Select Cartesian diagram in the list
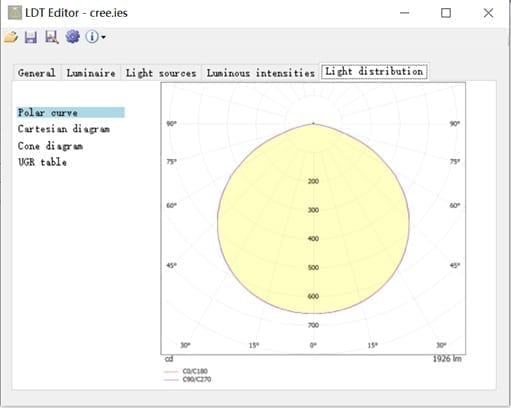 pos(64,129)
